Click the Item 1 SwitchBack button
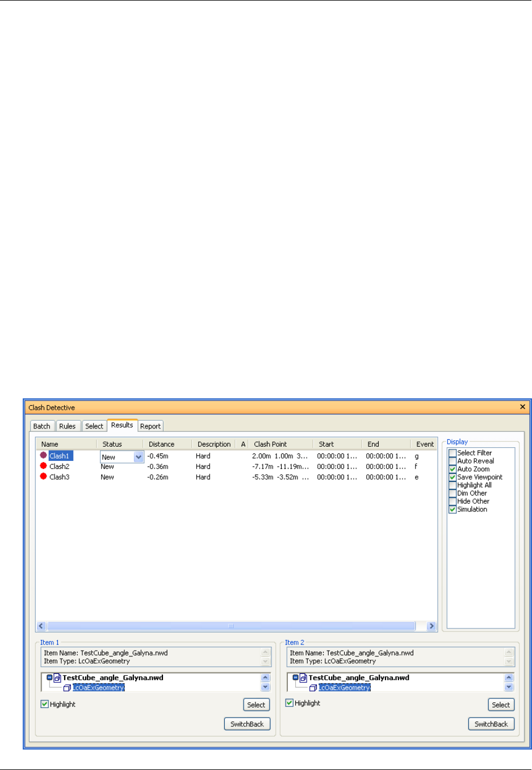The height and width of the screenshot is (770, 532). tap(247, 724)
